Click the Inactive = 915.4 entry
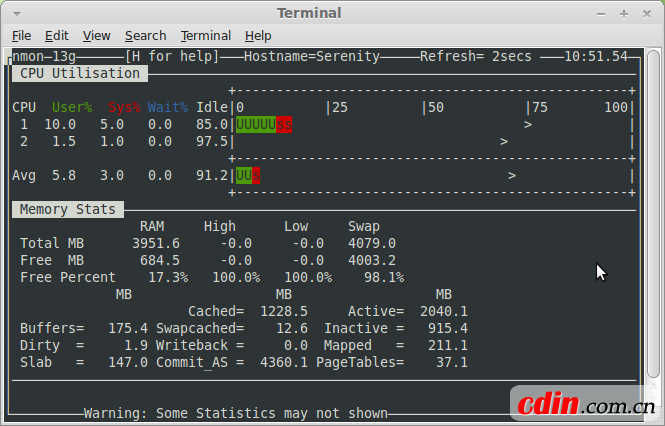 click(396, 328)
